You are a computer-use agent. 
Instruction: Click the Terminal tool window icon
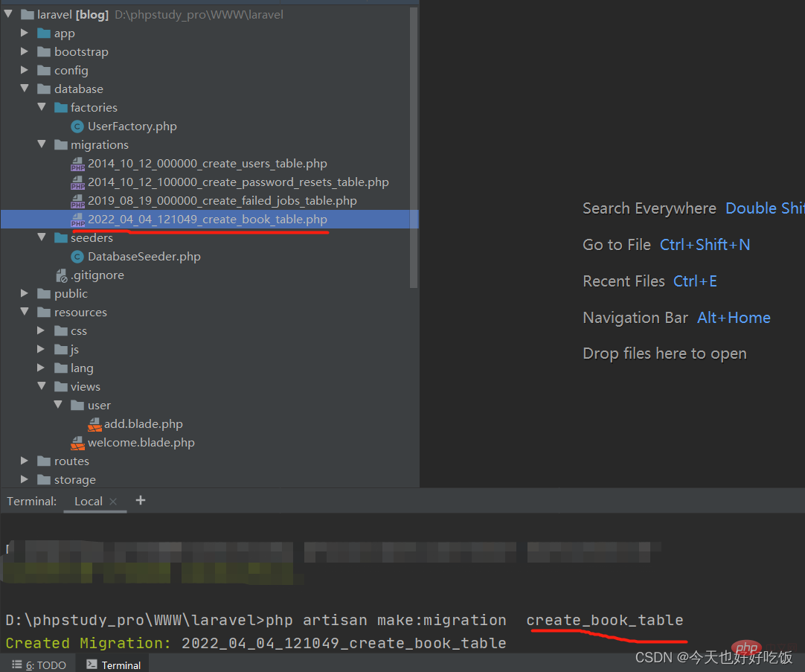[92, 665]
